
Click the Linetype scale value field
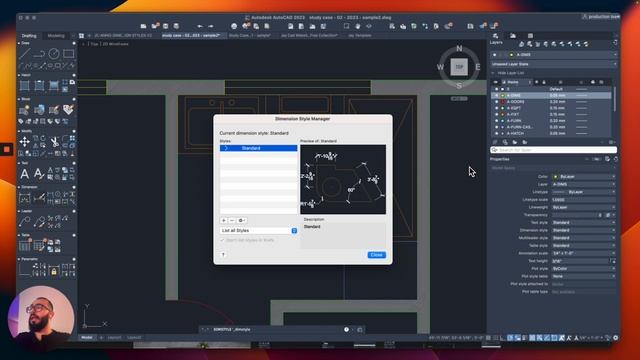coord(583,200)
